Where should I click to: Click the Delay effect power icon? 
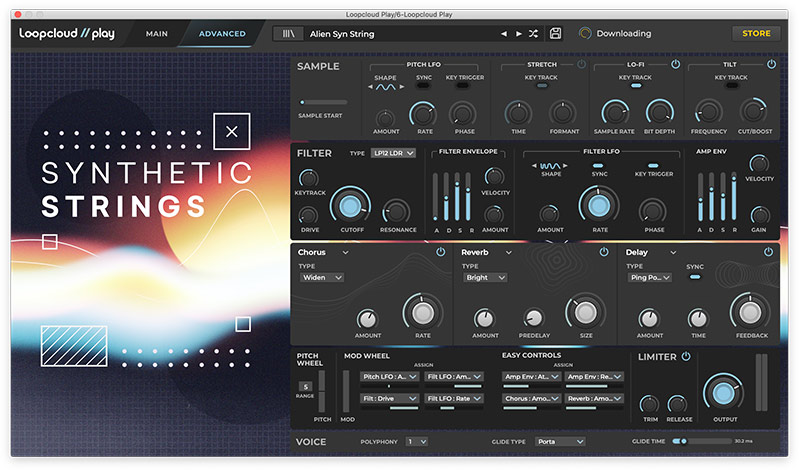point(768,253)
